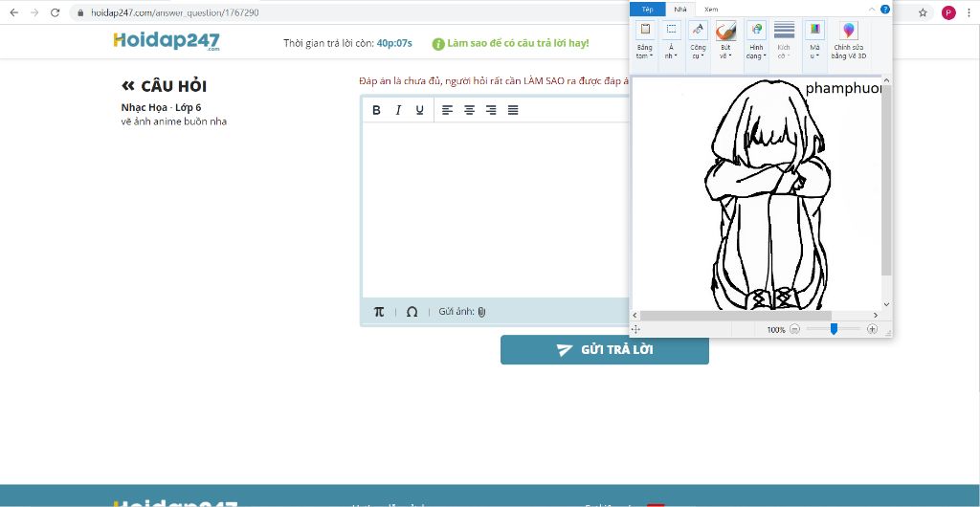Click the 100% zoom level text in Paint
The width and height of the screenshot is (980, 507).
[775, 330]
